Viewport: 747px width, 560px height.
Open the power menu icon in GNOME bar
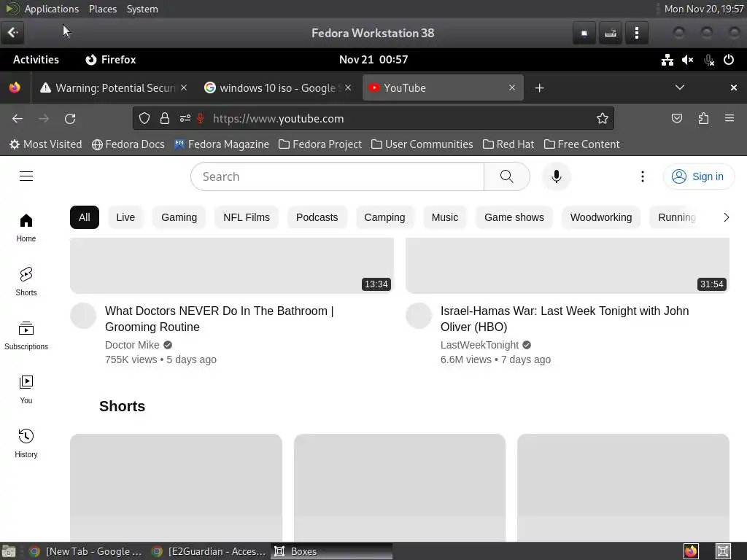[729, 60]
